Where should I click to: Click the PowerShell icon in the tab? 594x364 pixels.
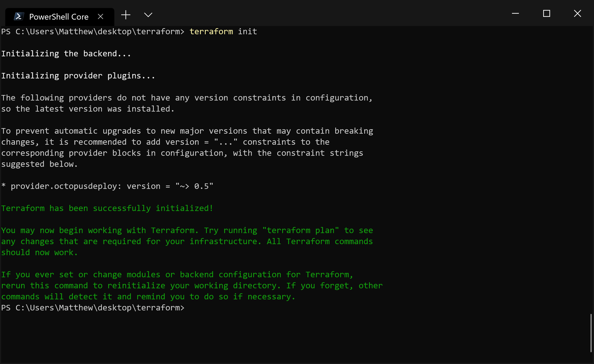(19, 17)
